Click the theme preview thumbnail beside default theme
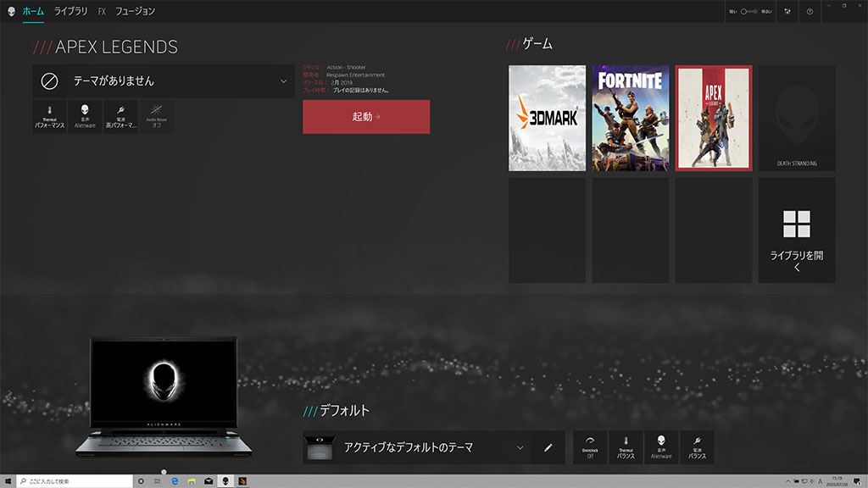The width and height of the screenshot is (868, 488). click(x=320, y=447)
